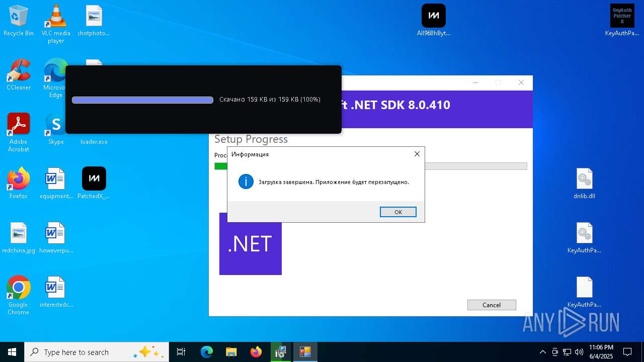Viewport: 644px width, 362px height.
Task: Show hidden system tray icons
Action: point(542,352)
